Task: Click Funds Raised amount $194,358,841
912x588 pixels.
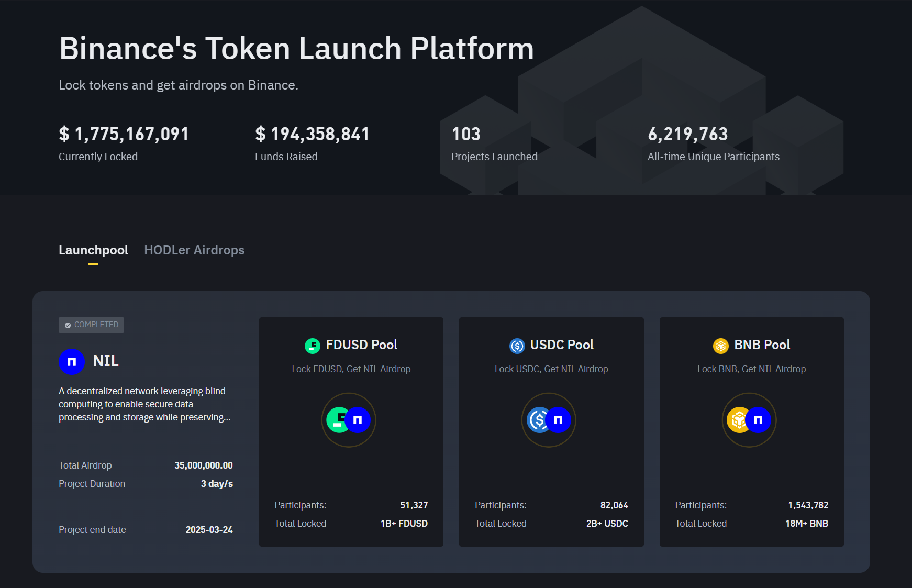Action: click(x=312, y=134)
